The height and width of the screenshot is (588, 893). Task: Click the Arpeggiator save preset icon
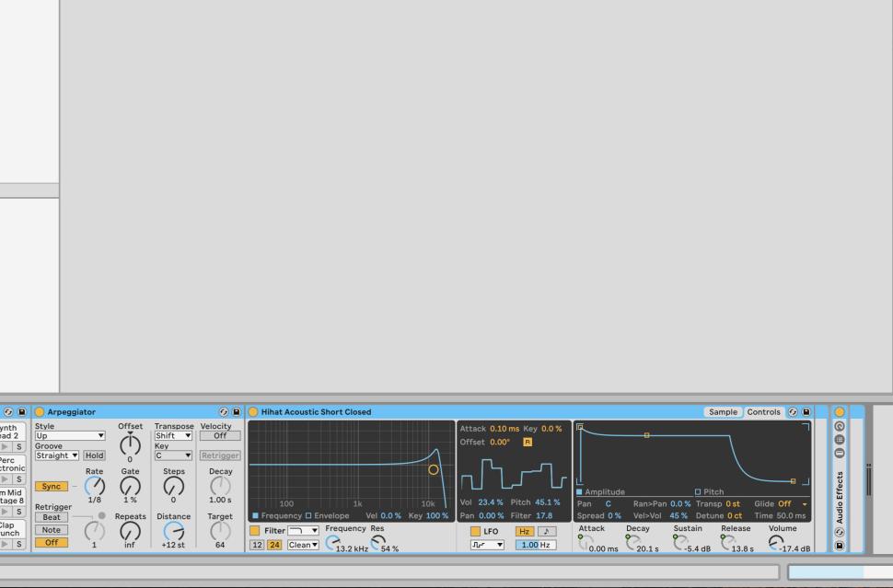coord(236,412)
